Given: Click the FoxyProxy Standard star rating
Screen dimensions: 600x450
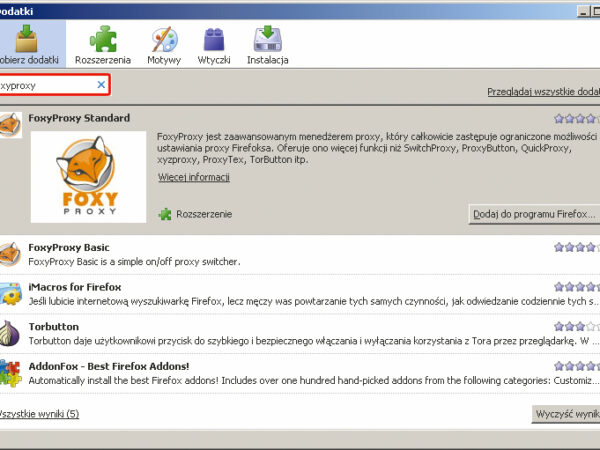Looking at the screenshot, I should point(577,118).
